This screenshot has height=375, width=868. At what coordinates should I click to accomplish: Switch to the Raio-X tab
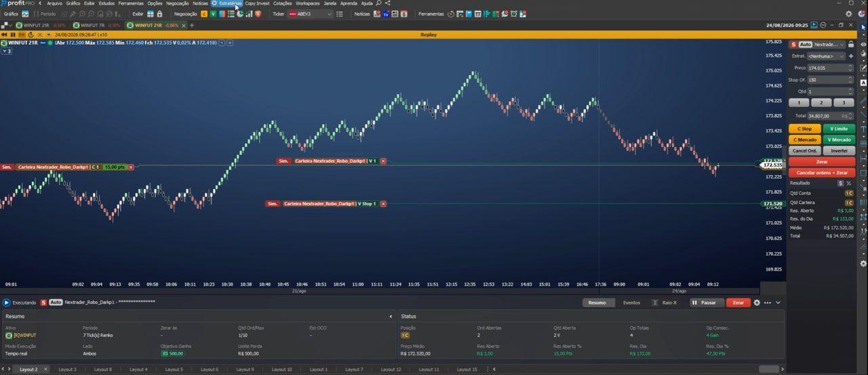coord(665,302)
